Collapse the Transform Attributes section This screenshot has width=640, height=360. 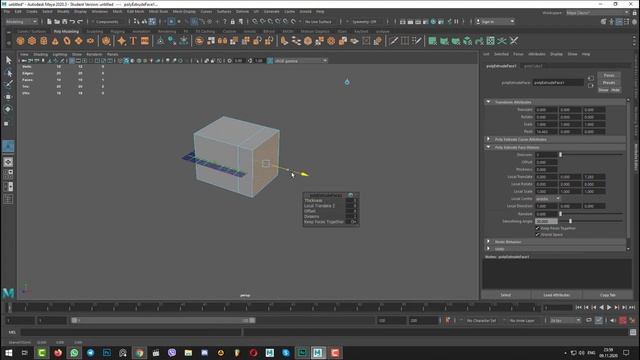pos(488,102)
